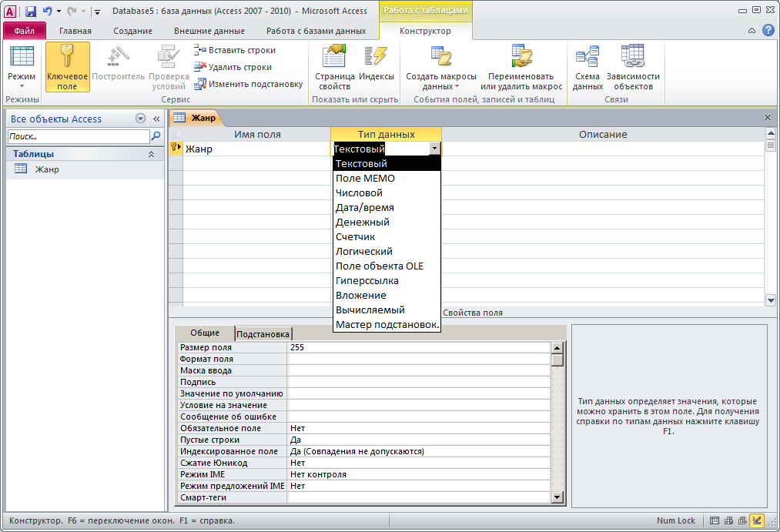Viewport: 780px width, 532px height.
Task: Choose Денежный from data type list
Action: click(387, 223)
